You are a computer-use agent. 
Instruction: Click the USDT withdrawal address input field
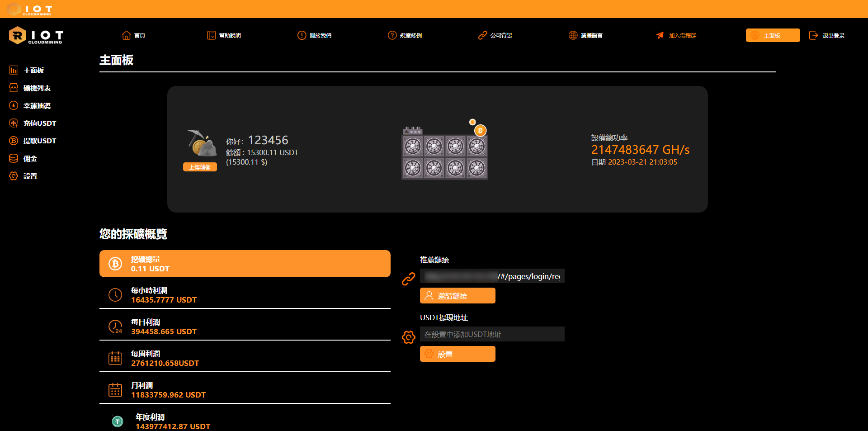[x=492, y=334]
